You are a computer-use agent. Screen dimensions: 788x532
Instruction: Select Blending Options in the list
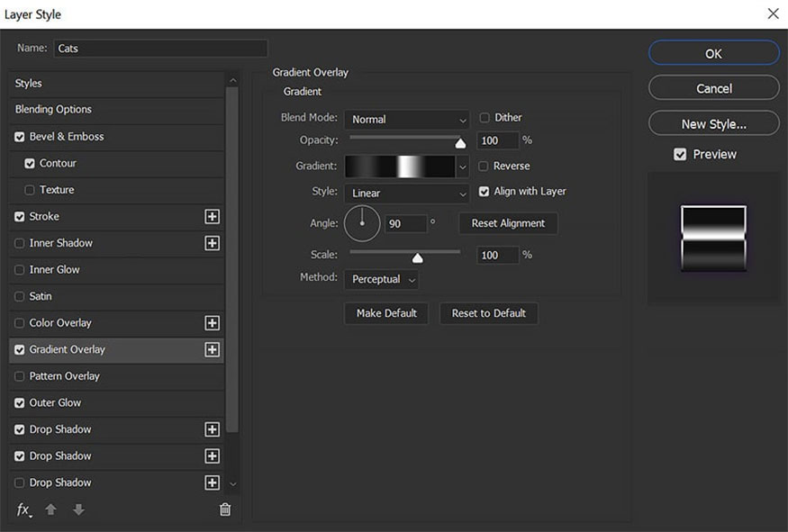54,110
